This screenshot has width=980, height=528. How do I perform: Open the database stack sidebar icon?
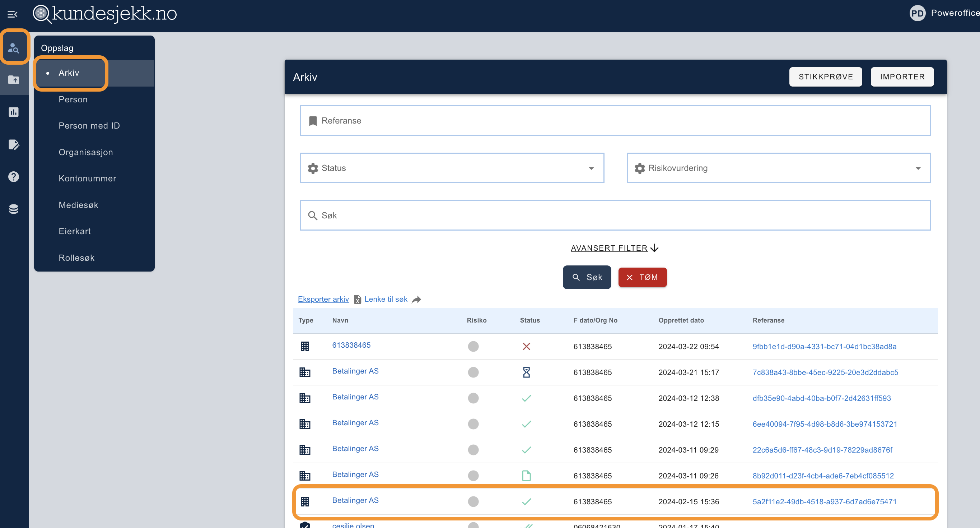click(x=14, y=209)
